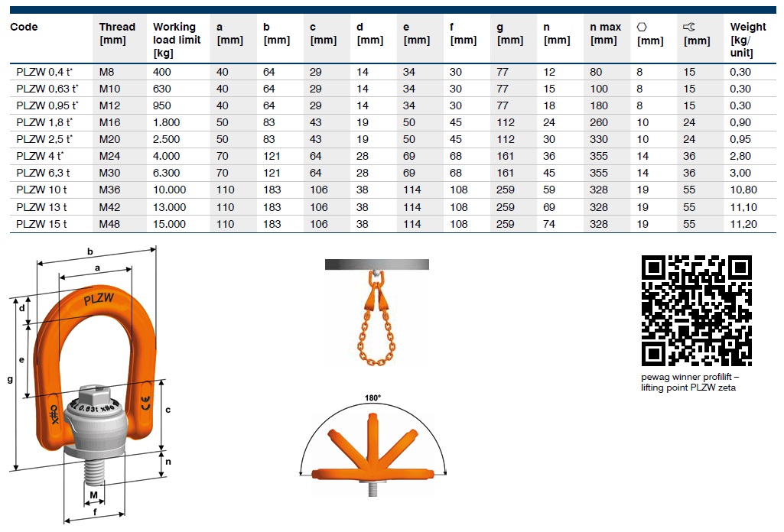Click the chain sling hanging illustration
Screen dimensions: 784x532
377,313
